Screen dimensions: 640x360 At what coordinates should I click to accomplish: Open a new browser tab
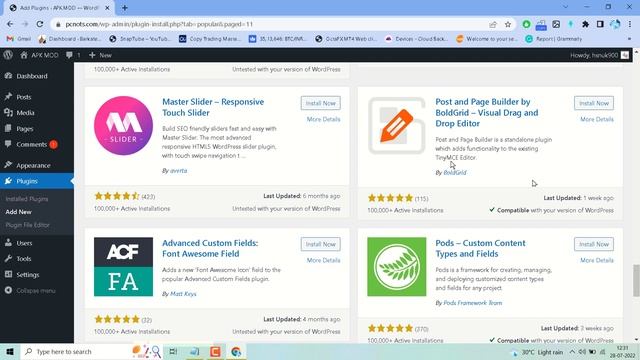click(124, 8)
